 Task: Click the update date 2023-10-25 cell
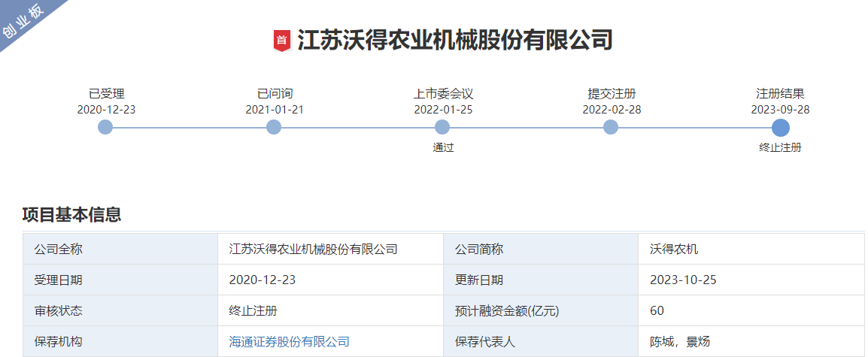683,280
